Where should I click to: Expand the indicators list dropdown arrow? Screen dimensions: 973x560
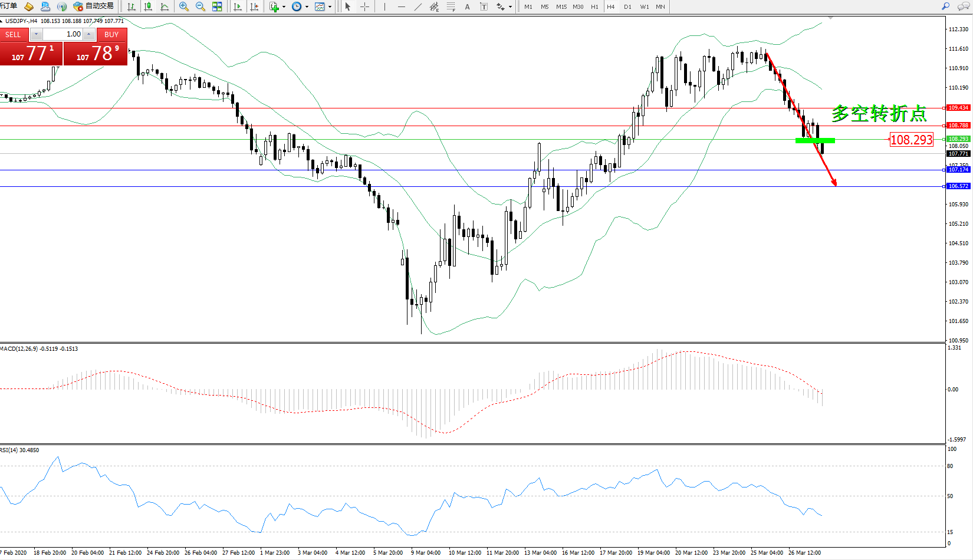click(284, 7)
